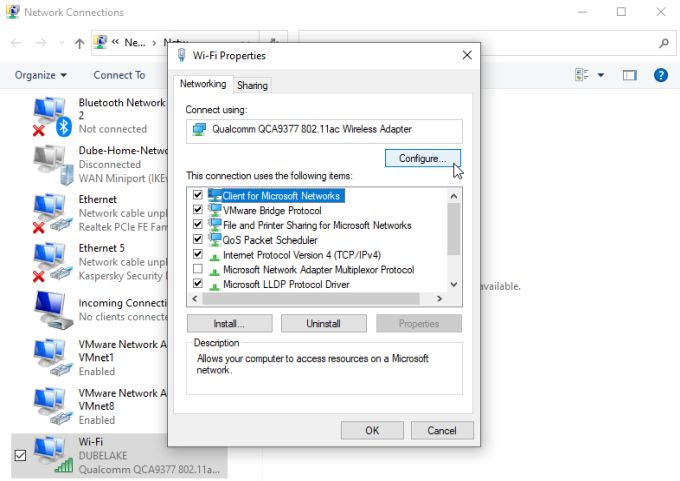Uncheck Microsoft LLDP Protocol Driver
Viewport: 680px width, 481px height.
click(x=198, y=283)
